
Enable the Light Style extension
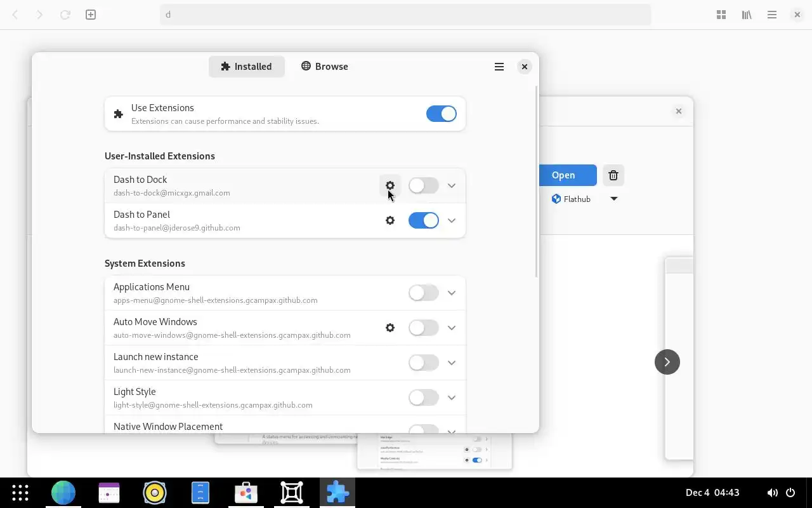pyautogui.click(x=424, y=398)
